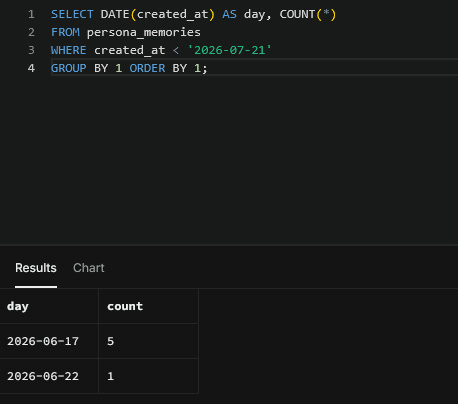Place cursor in persona_memories table name
Viewport: 458px width, 404px height.
tap(144, 32)
